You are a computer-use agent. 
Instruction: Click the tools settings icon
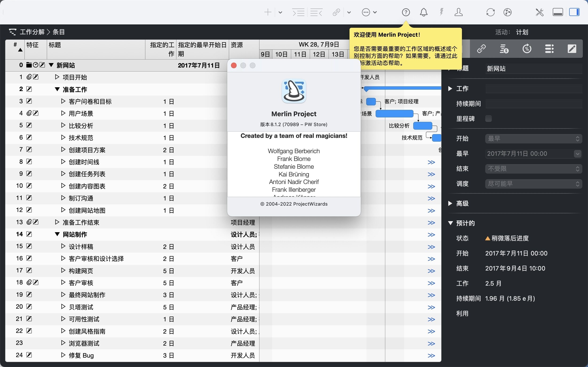(x=540, y=12)
